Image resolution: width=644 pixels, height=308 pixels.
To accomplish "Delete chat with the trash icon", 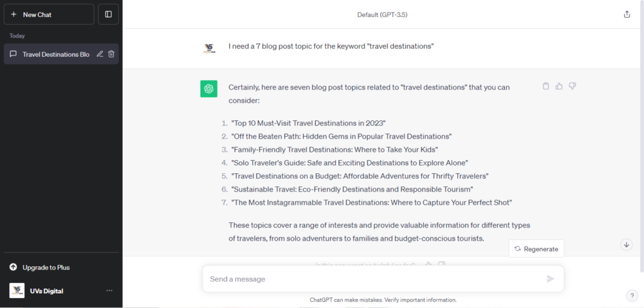I will click(x=111, y=54).
